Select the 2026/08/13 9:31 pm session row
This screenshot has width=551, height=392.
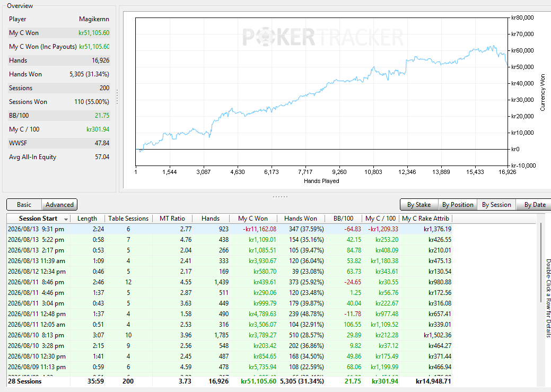[x=230, y=229]
